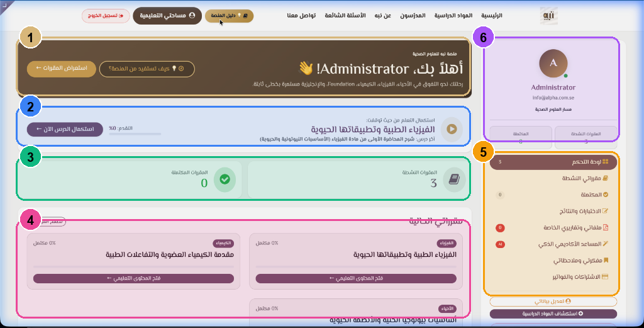This screenshot has height=328, width=644.
Task: Open لوحة التحكم via its grid icon
Action: coord(606,162)
